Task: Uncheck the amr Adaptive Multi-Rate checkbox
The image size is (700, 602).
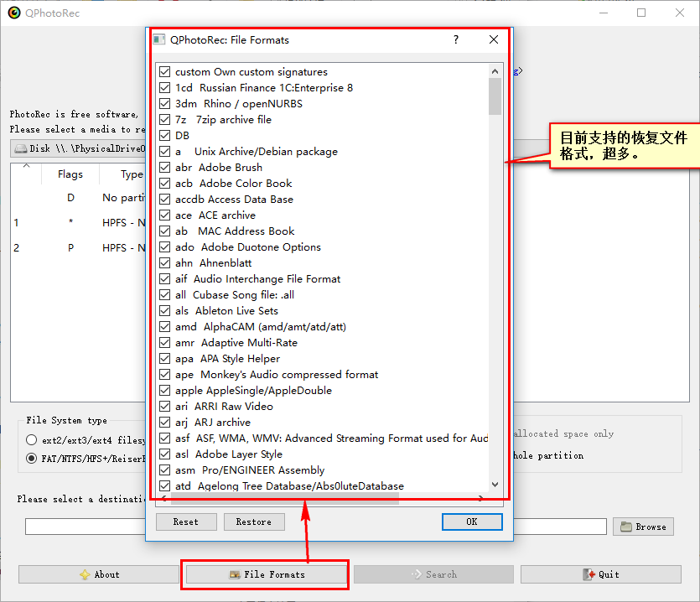Action: pos(165,343)
